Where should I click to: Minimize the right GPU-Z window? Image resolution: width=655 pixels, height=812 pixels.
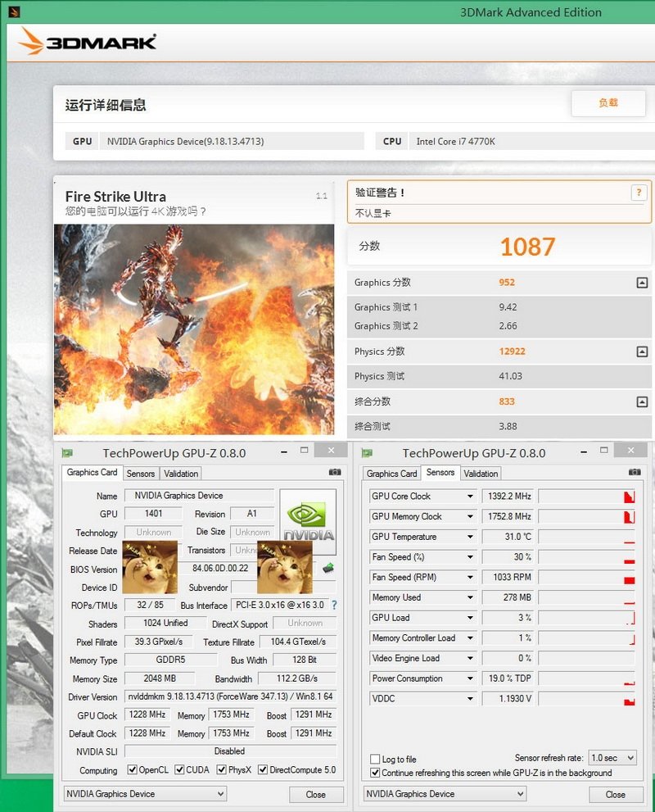pos(584,452)
